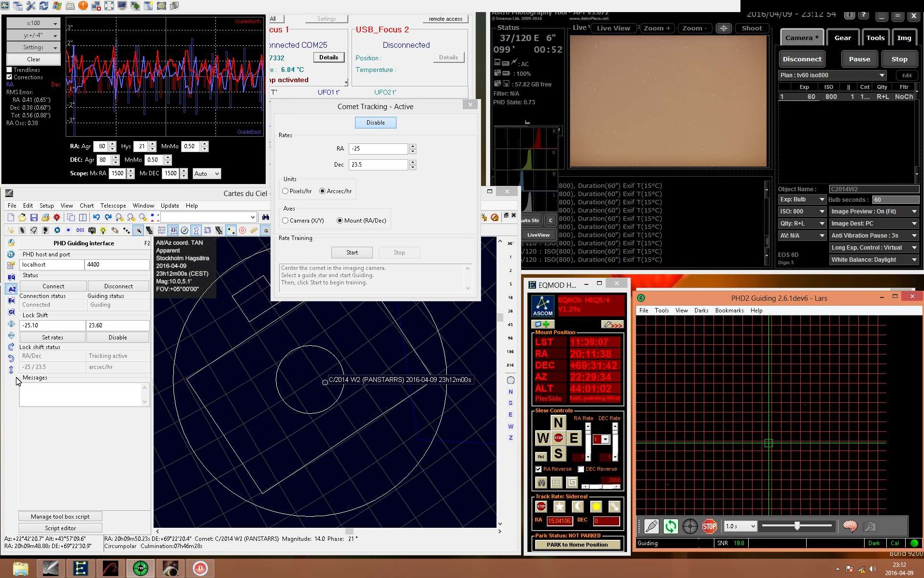The image size is (924, 578).
Task: Click PHD2 connect equipment USB icon
Action: pyautogui.click(x=651, y=526)
